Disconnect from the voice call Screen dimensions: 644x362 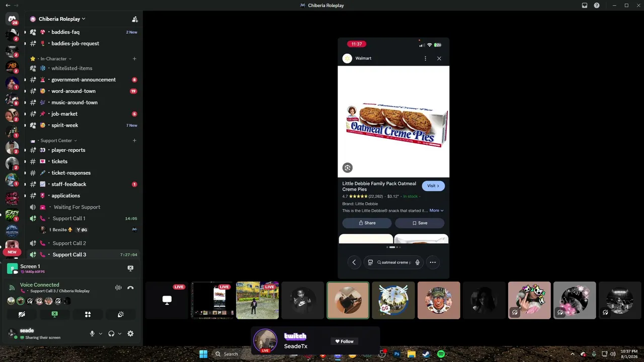(x=130, y=288)
